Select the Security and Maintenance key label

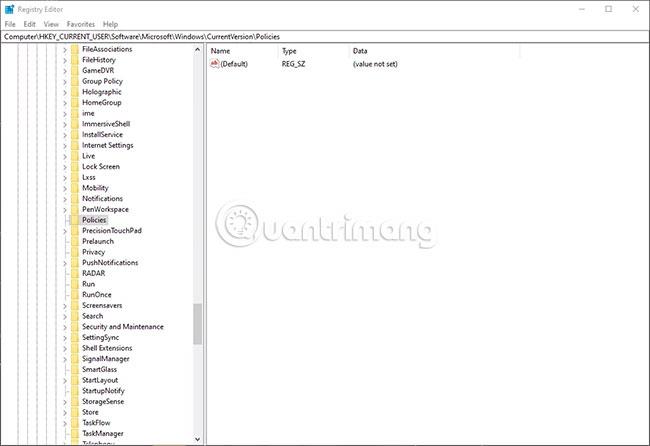pyautogui.click(x=123, y=327)
